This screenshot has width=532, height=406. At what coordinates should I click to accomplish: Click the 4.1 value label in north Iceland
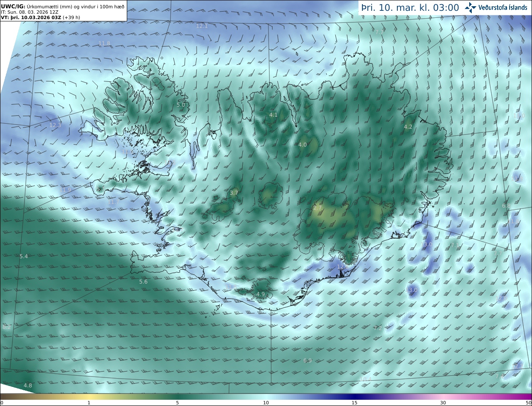click(273, 115)
